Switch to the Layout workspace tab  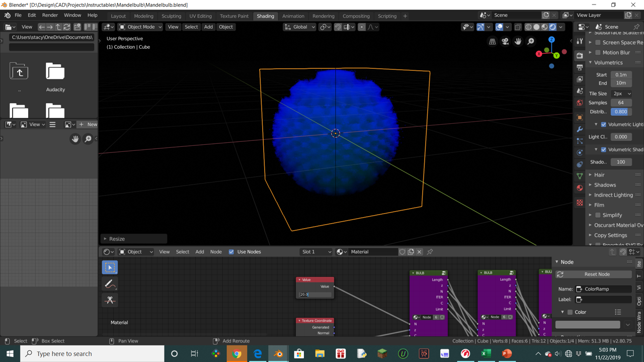point(118,16)
